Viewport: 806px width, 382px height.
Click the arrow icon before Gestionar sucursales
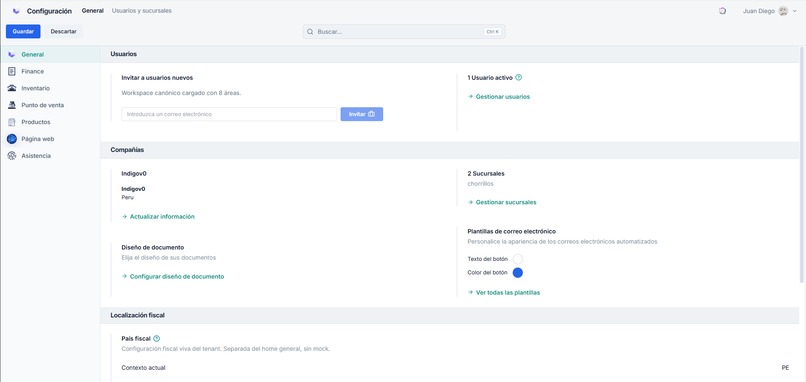tap(470, 203)
